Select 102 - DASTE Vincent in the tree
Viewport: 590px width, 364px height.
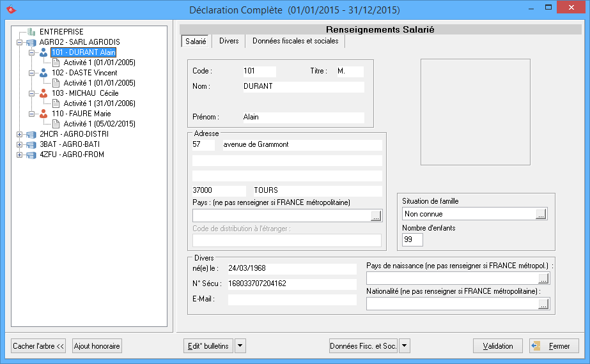point(84,73)
